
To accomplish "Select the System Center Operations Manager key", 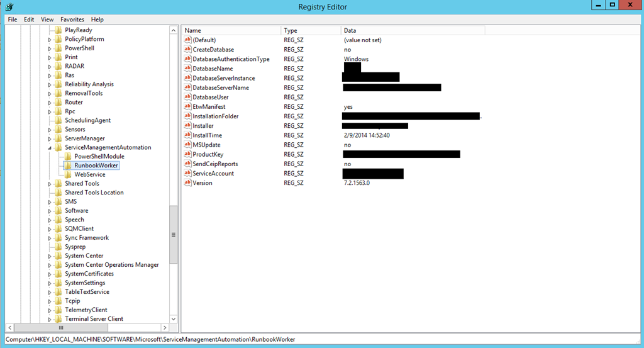I will click(x=111, y=265).
